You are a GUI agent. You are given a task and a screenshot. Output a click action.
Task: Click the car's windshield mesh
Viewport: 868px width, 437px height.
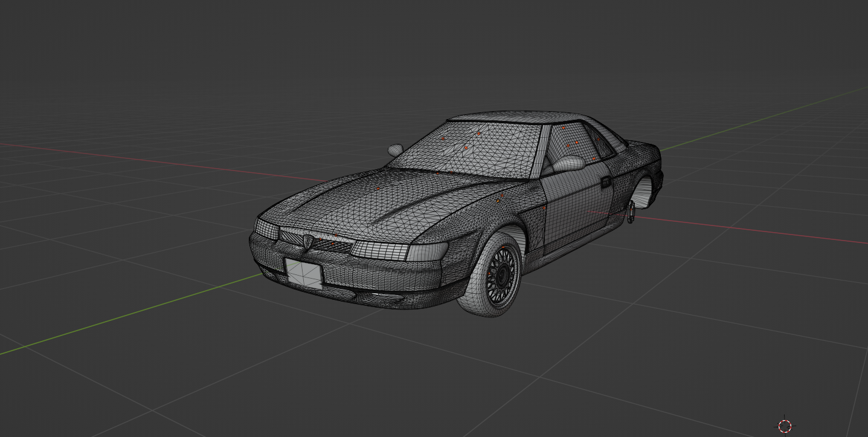(x=471, y=152)
